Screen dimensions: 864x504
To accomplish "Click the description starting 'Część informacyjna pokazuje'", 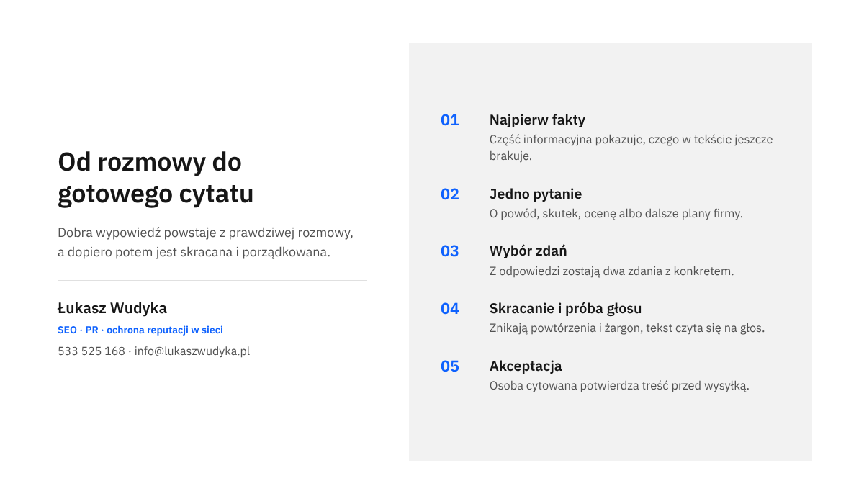I will [x=631, y=148].
